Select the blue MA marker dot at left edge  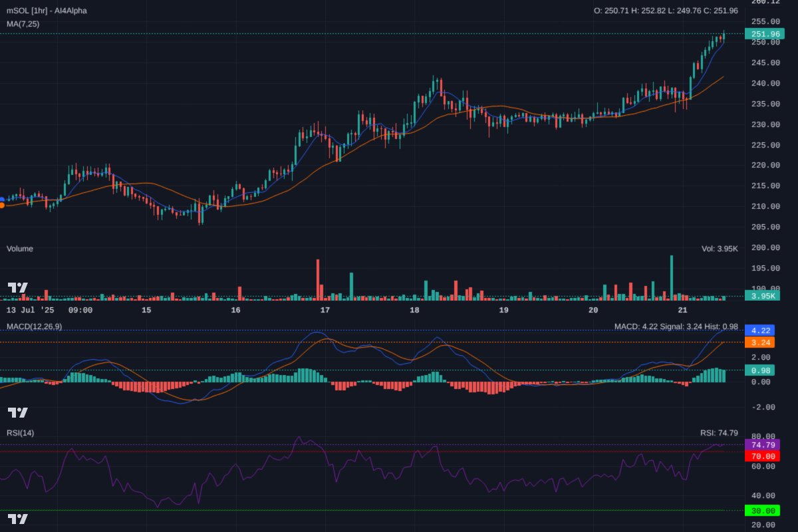(x=2, y=199)
